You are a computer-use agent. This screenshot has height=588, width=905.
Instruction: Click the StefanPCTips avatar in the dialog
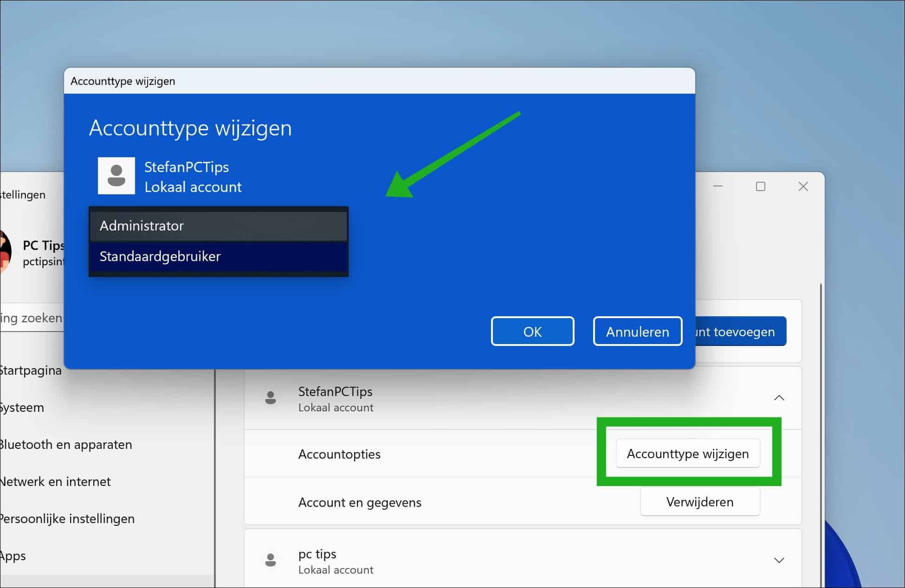116,176
